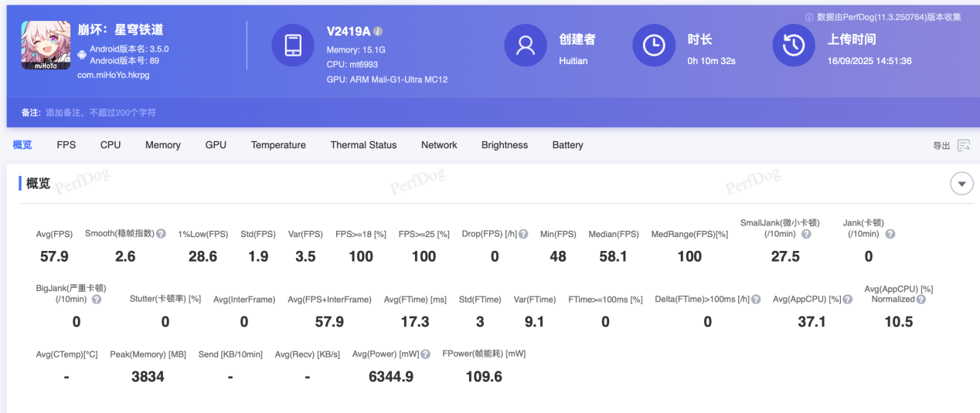
Task: Click the Peak(Memory) value 3834
Action: coord(148,377)
